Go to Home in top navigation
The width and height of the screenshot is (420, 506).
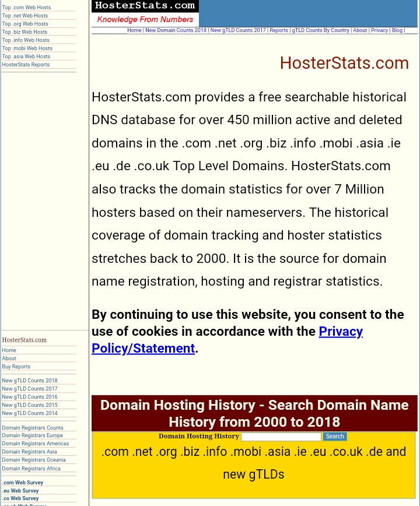coord(134,30)
